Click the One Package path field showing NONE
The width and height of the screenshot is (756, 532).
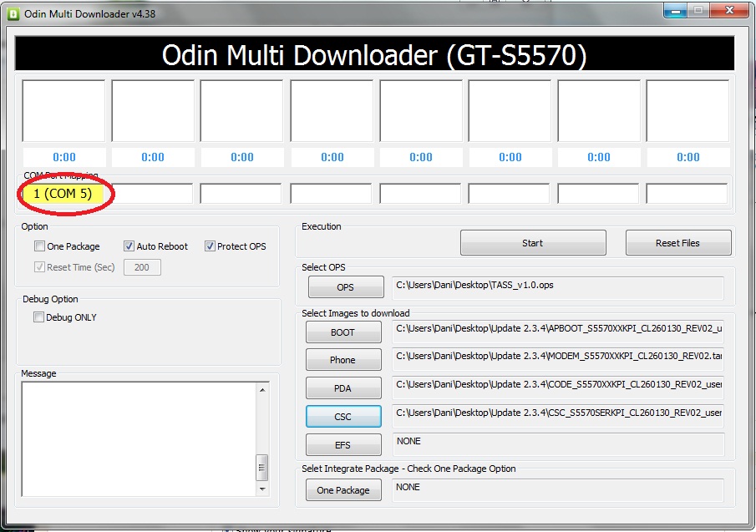[x=558, y=490]
